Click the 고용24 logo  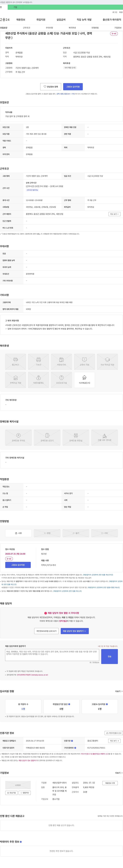[5, 20]
